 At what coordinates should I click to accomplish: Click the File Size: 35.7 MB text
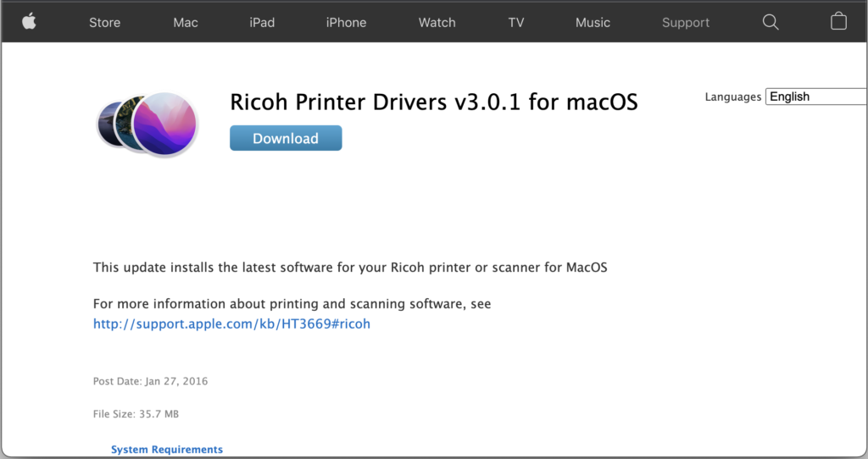point(136,413)
